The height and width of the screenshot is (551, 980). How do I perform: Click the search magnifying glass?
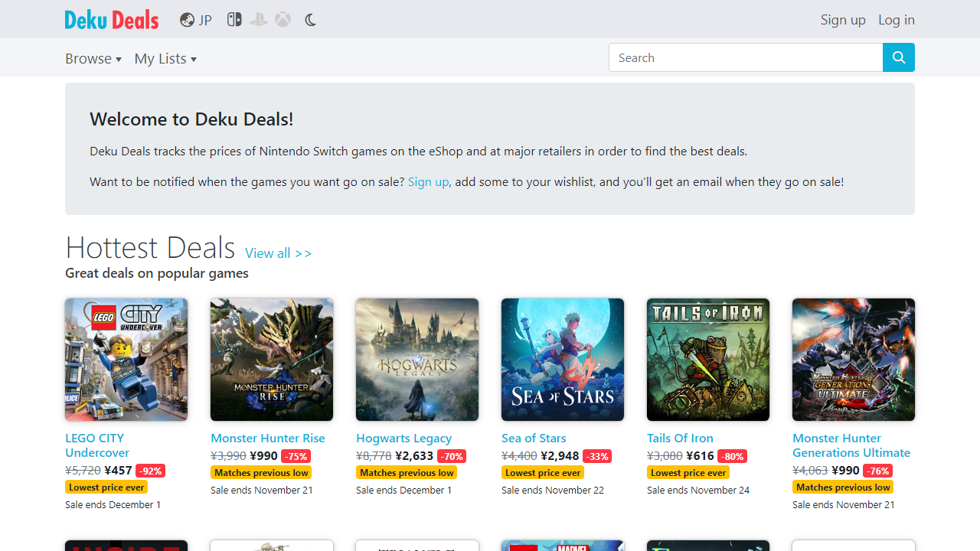click(898, 57)
